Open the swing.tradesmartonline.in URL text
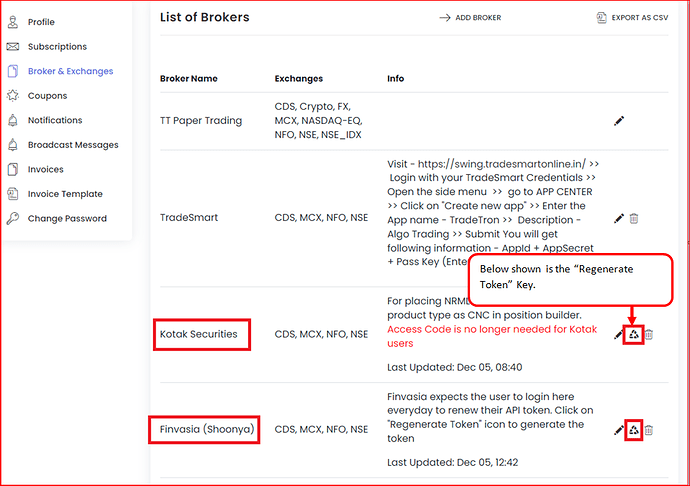This screenshot has height=486, width=690. coord(502,164)
